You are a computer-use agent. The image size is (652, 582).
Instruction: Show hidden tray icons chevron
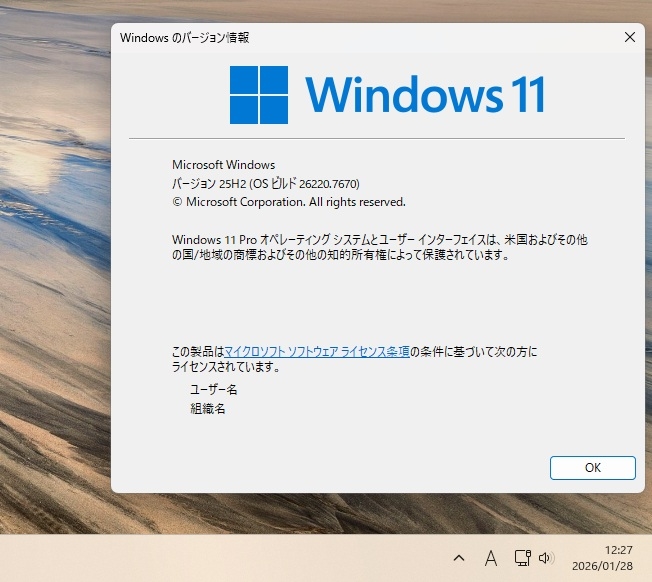coord(459,558)
